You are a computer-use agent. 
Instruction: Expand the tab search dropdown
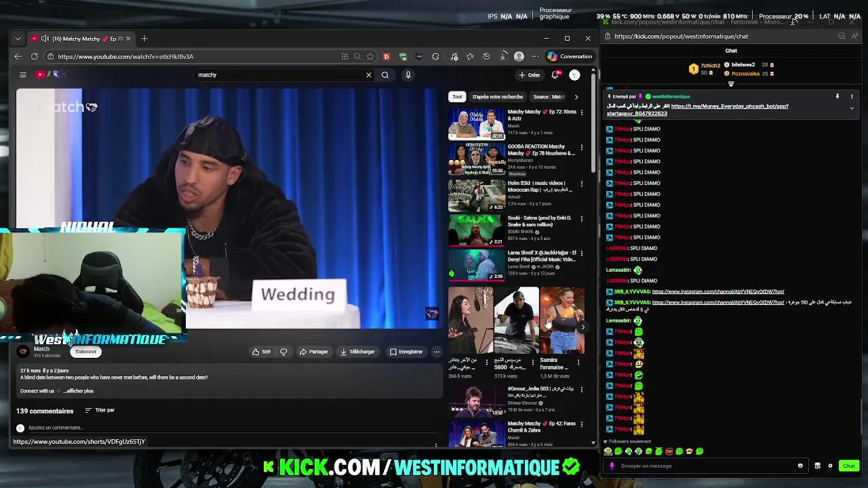[x=18, y=39]
